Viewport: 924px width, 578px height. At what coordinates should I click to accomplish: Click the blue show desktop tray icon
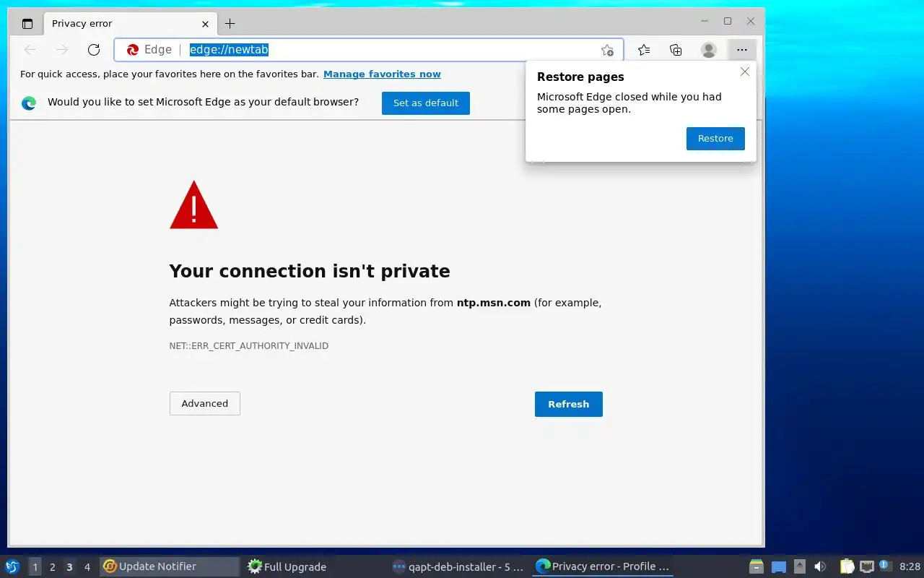click(x=778, y=567)
